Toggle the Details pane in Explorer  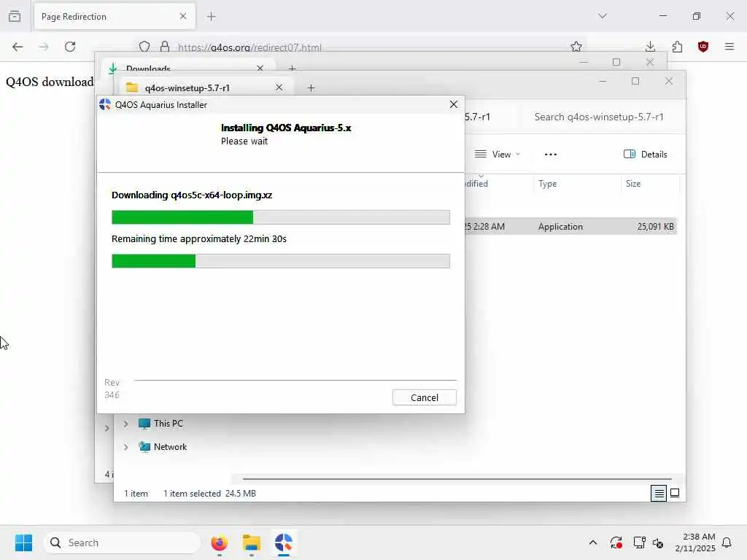point(646,155)
